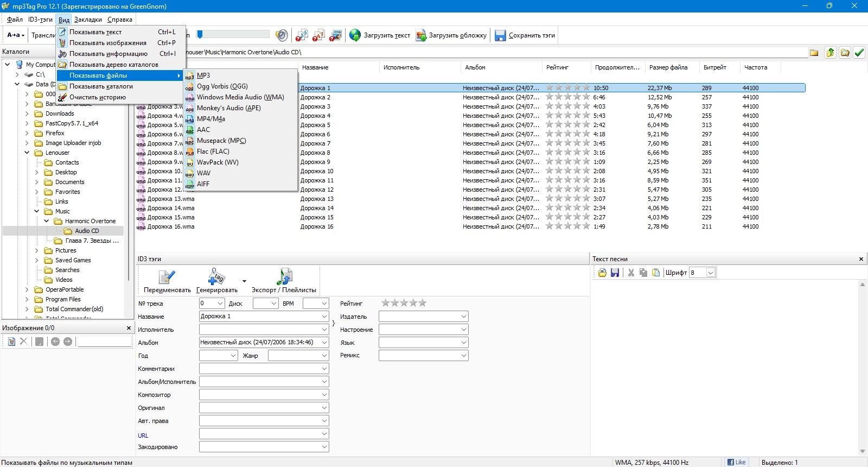868x467 pixels.
Task: Select MP3 in file types submenu
Action: pyautogui.click(x=241, y=75)
